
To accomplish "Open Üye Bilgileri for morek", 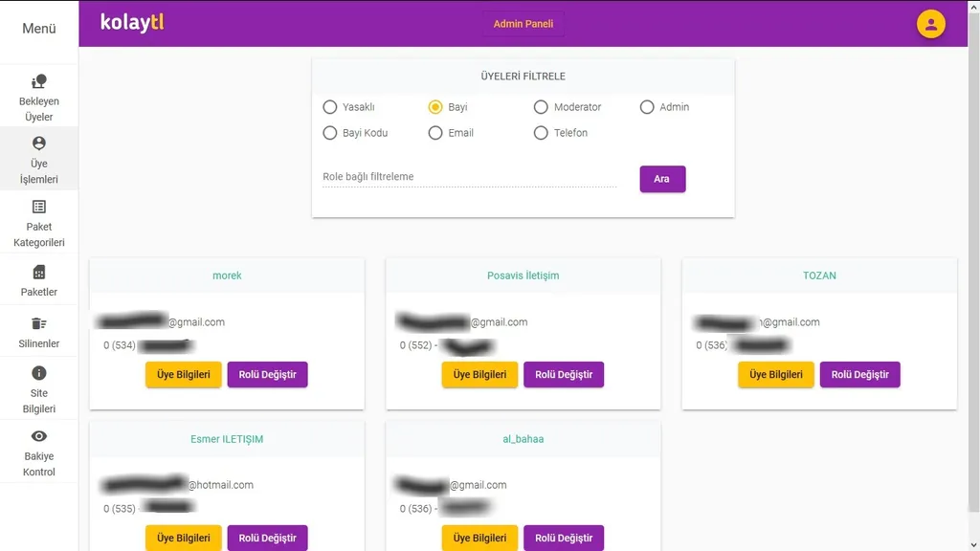I will (184, 375).
